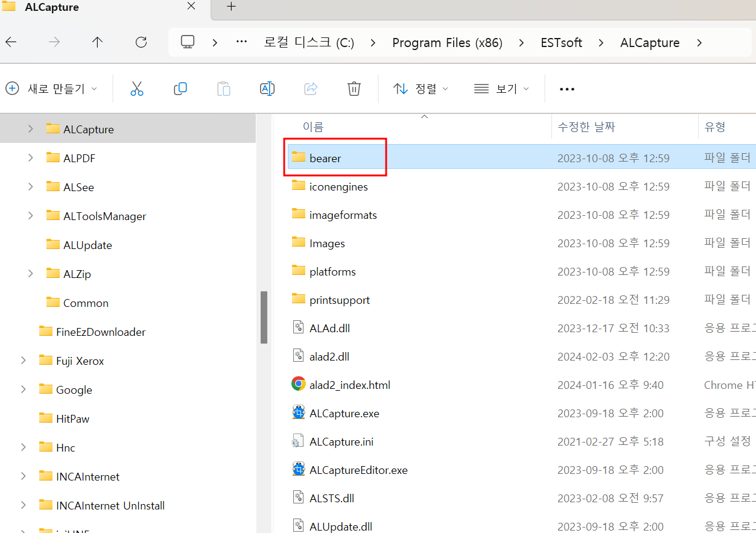Click the ALCapture.exe application icon
The width and height of the screenshot is (756, 533).
coord(298,413)
